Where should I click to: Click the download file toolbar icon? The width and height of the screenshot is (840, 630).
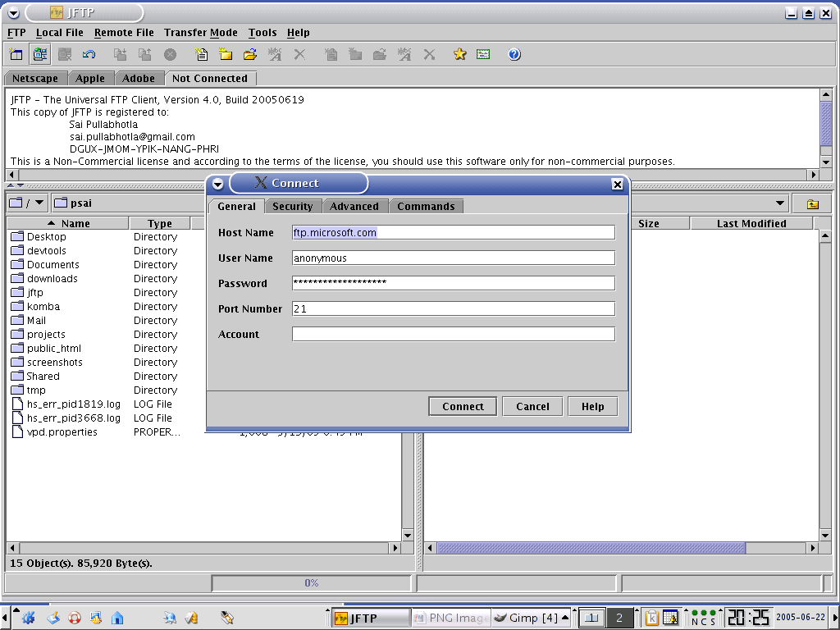click(x=120, y=54)
